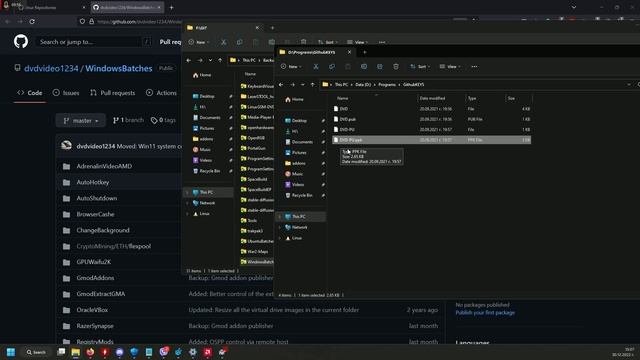This screenshot has width=640, height=360.
Task: Open GitHub Actions tab
Action: coord(162,93)
